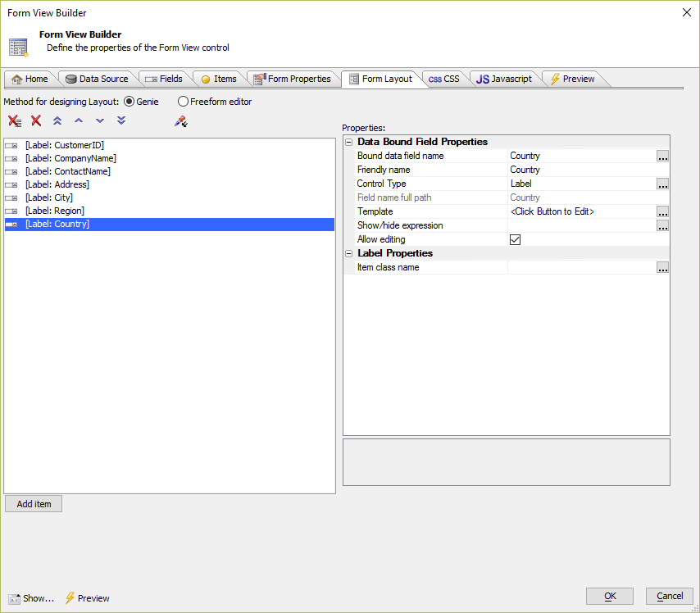Switch to the Fields tab

[x=164, y=79]
